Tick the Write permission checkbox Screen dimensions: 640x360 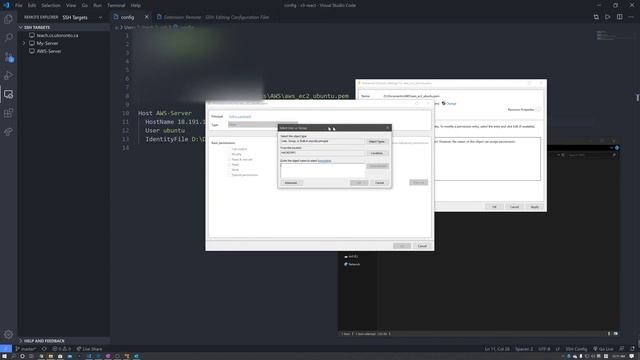(229, 170)
